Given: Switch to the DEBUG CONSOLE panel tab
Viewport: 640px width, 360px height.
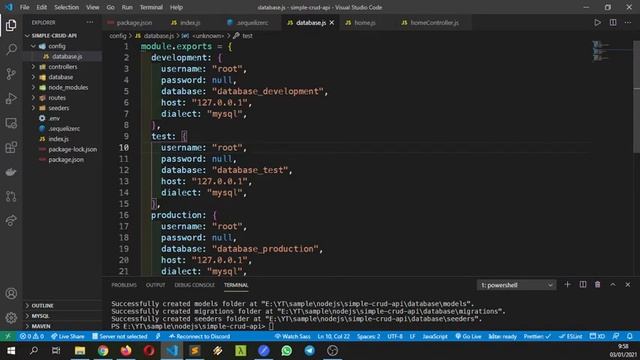Looking at the screenshot, I should pyautogui.click(x=194, y=285).
